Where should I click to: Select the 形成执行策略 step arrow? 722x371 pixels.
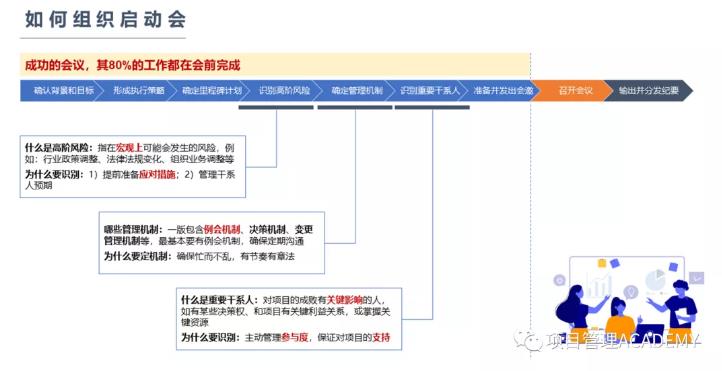(137, 90)
